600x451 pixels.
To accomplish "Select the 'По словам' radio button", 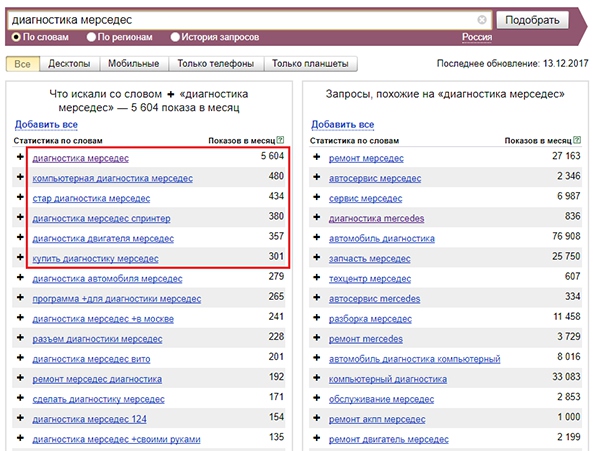I will click(16, 37).
